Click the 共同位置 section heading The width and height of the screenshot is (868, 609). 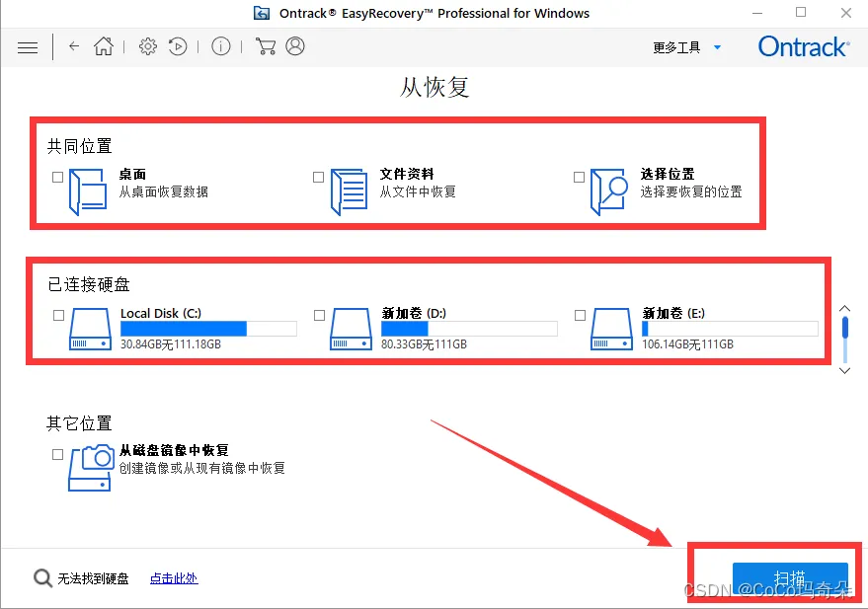tap(80, 146)
